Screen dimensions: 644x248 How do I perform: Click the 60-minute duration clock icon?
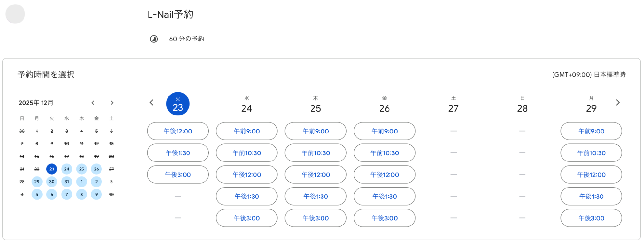[x=154, y=39]
